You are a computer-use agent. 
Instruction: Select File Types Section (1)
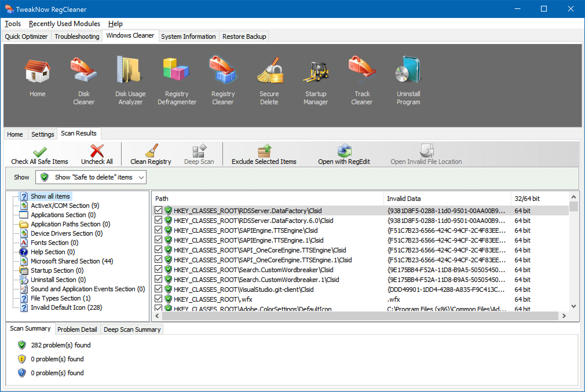point(61,298)
